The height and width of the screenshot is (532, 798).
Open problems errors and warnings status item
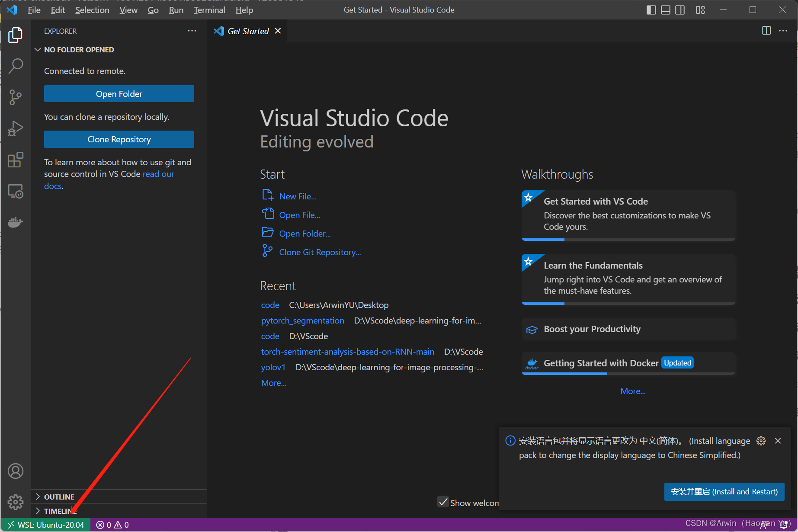(112, 525)
